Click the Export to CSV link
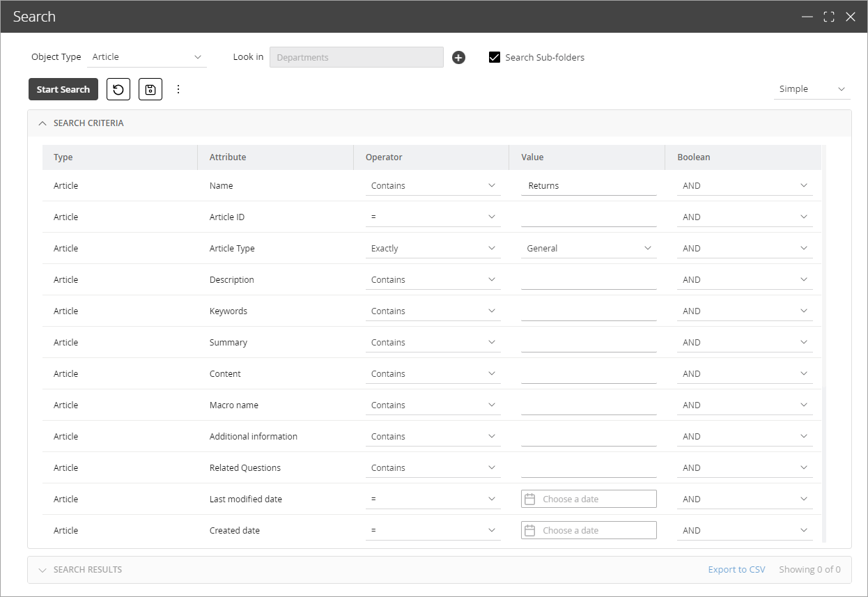The height and width of the screenshot is (597, 868). [x=736, y=569]
